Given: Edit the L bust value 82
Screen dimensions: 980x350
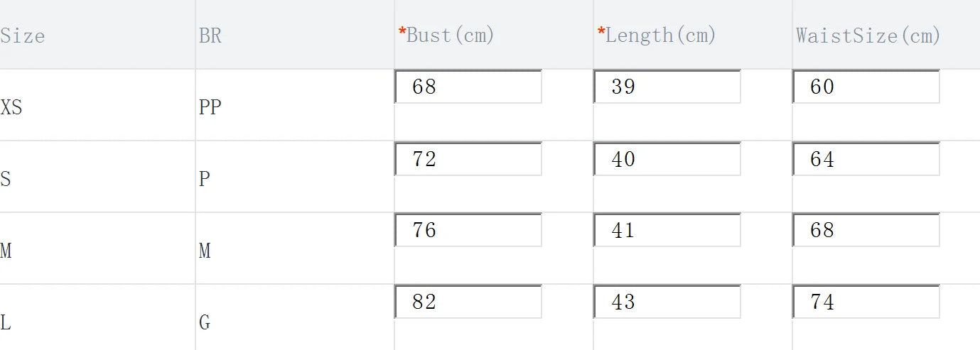Looking at the screenshot, I should point(468,302).
